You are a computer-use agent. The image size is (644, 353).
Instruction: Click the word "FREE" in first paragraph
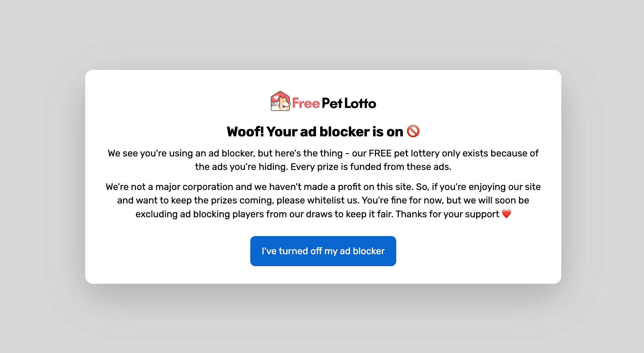pyautogui.click(x=380, y=153)
